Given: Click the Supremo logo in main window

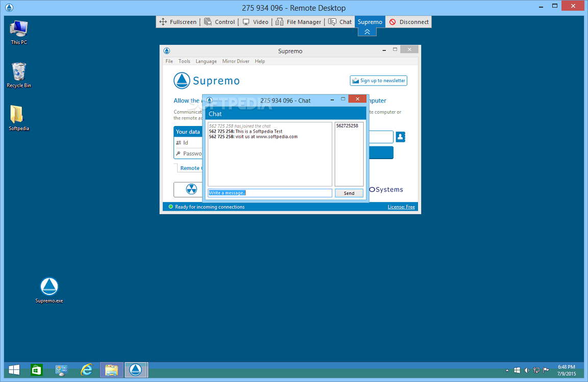Looking at the screenshot, I should pos(206,81).
